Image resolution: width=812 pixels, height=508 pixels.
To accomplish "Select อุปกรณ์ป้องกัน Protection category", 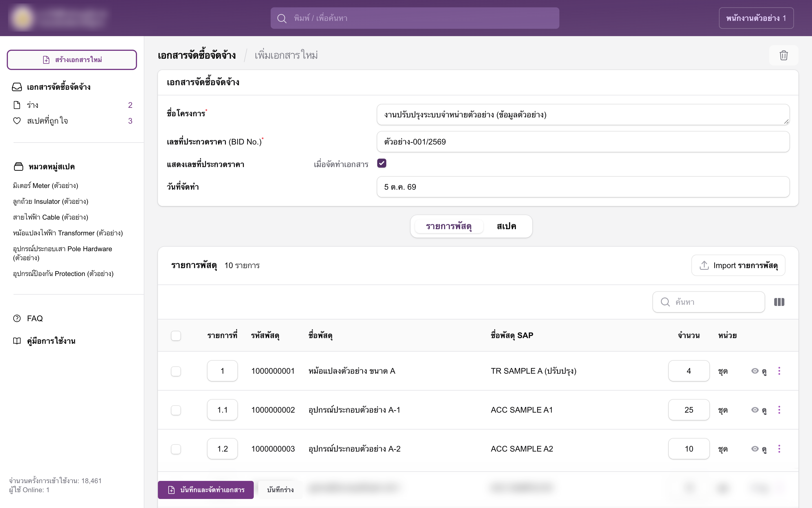I will click(x=63, y=273).
